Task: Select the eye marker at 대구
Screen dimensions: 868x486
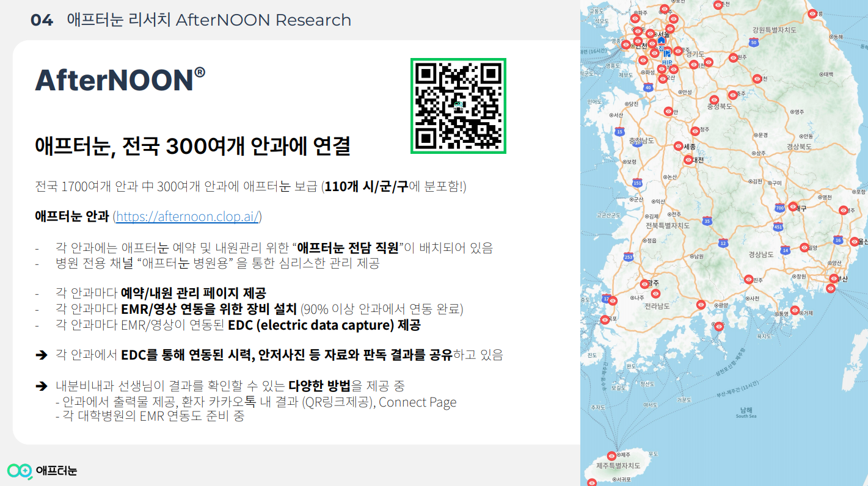Action: (x=793, y=207)
